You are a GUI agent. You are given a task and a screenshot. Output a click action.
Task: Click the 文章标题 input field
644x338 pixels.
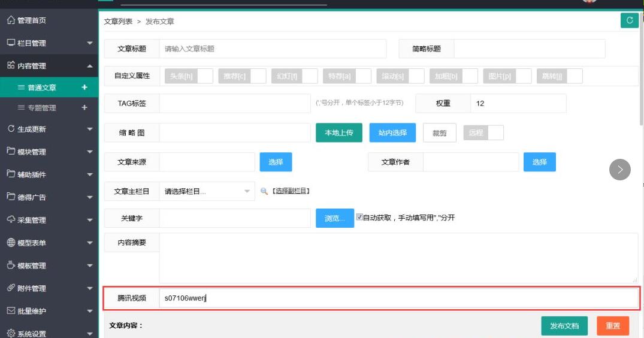point(273,49)
